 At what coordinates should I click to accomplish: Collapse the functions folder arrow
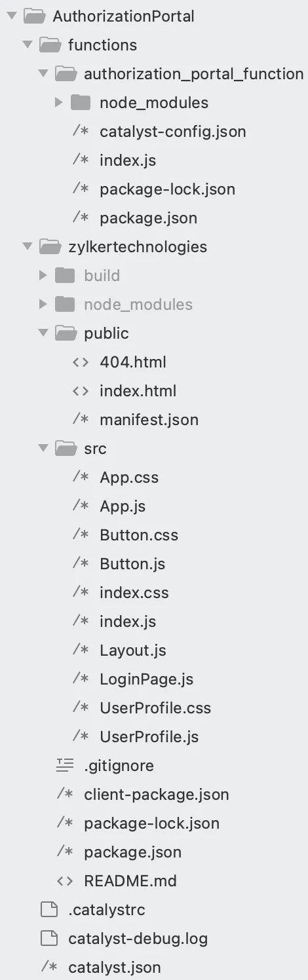tap(27, 45)
